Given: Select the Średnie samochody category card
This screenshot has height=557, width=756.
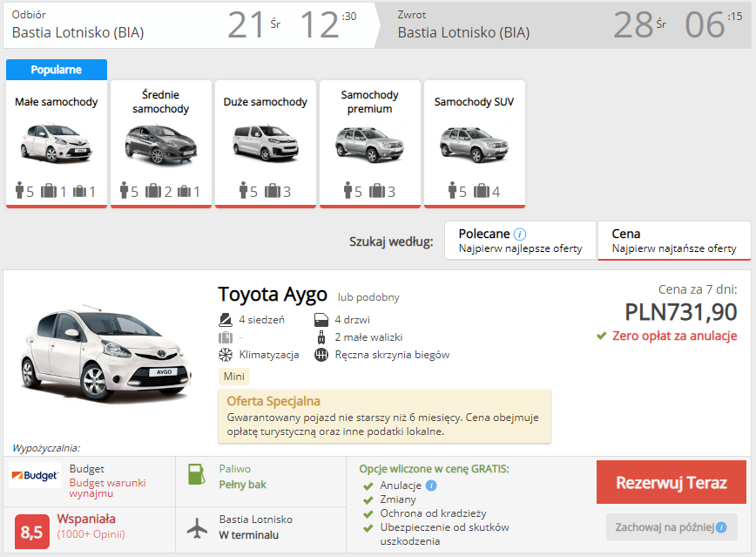Looking at the screenshot, I should (x=161, y=144).
